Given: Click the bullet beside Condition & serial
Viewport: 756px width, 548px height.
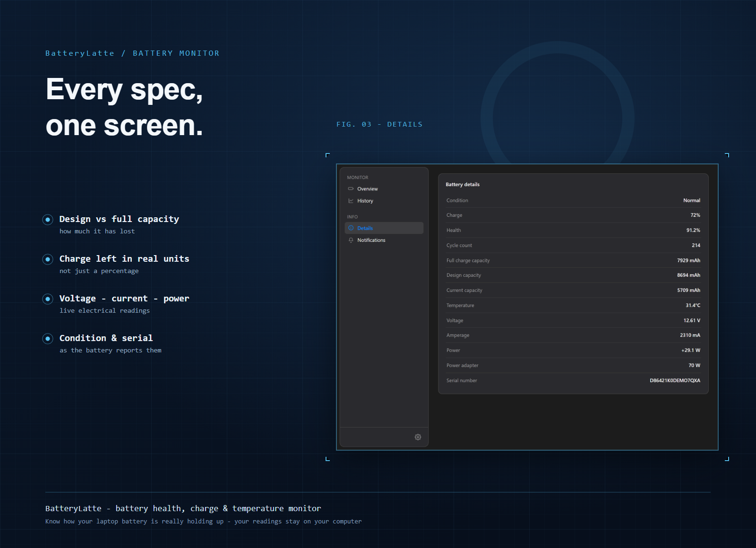Looking at the screenshot, I should click(48, 338).
